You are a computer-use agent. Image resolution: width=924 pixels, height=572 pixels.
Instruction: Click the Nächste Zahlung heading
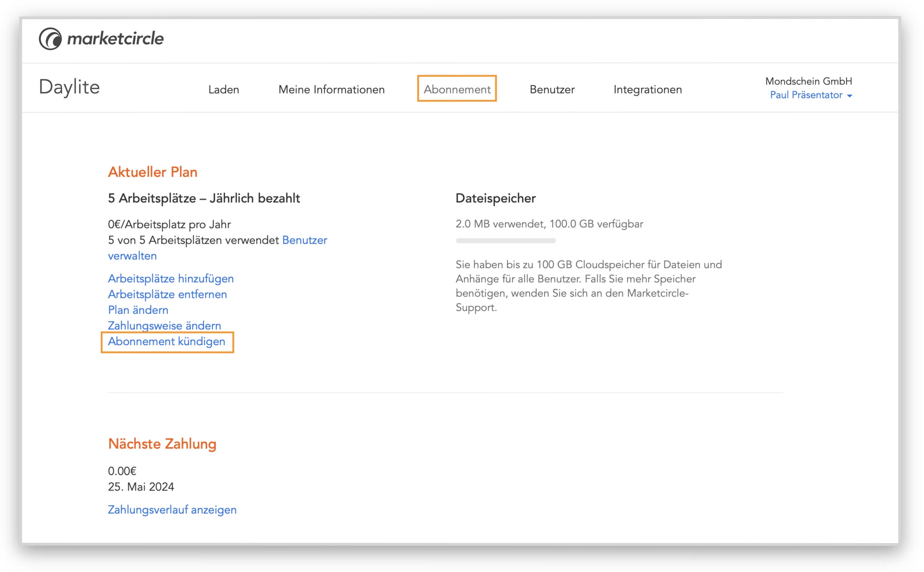click(x=162, y=444)
